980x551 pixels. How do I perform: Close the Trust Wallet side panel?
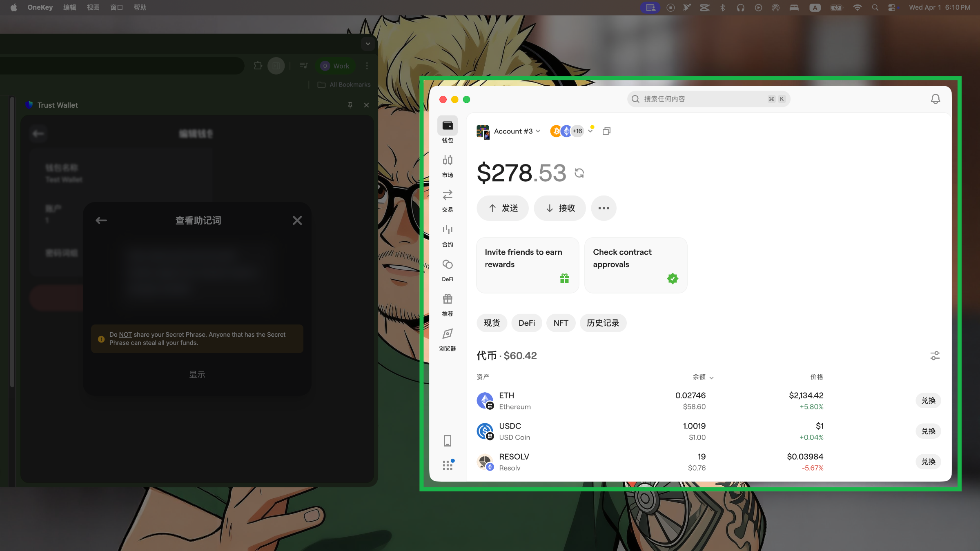[366, 105]
